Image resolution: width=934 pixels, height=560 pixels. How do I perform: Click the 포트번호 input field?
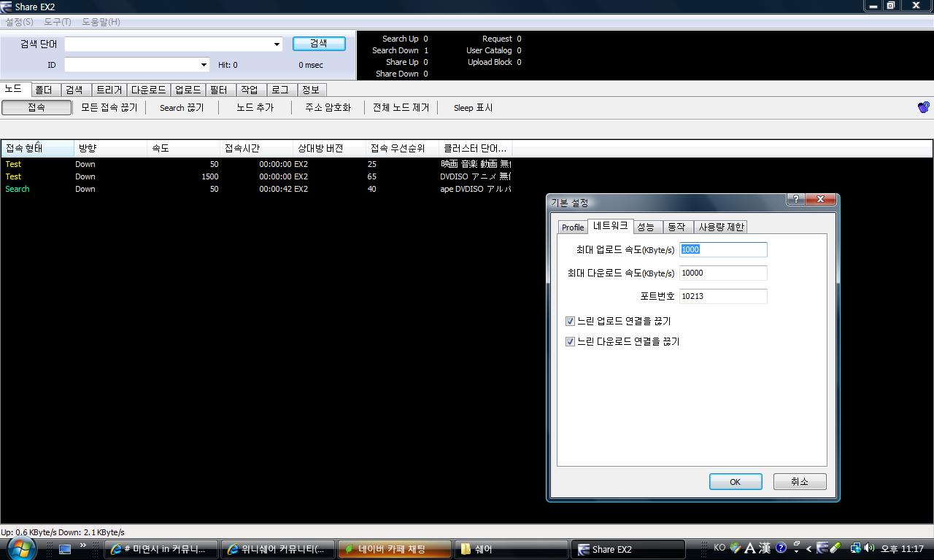click(x=723, y=296)
